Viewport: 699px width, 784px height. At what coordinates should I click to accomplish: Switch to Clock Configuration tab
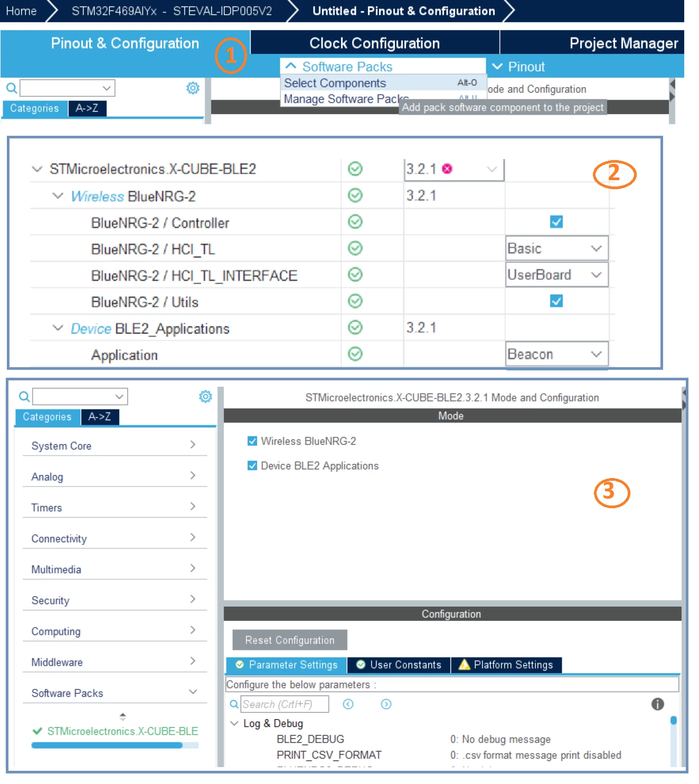374,43
